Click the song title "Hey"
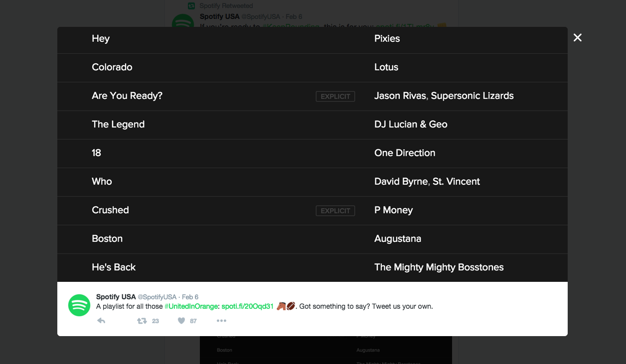This screenshot has height=364, width=626. pos(101,39)
